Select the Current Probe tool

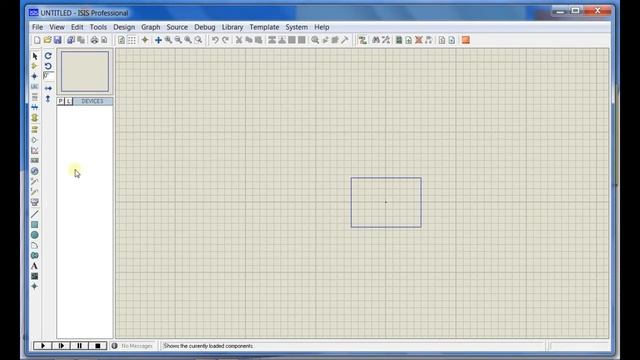35,192
